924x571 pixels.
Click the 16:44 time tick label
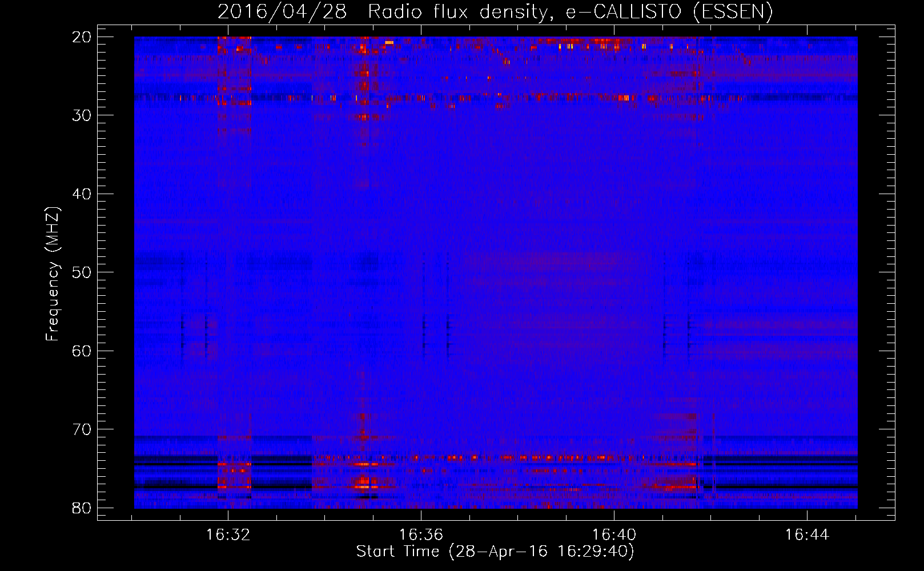807,535
